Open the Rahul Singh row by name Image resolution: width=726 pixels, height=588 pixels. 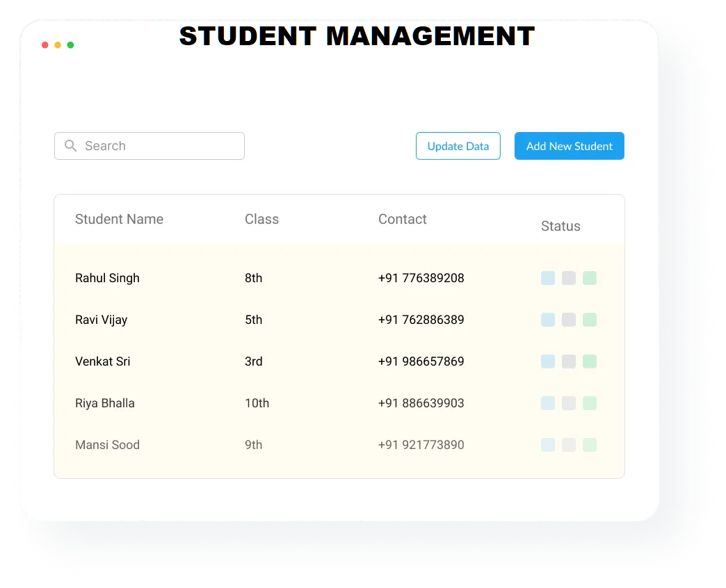[x=107, y=278]
